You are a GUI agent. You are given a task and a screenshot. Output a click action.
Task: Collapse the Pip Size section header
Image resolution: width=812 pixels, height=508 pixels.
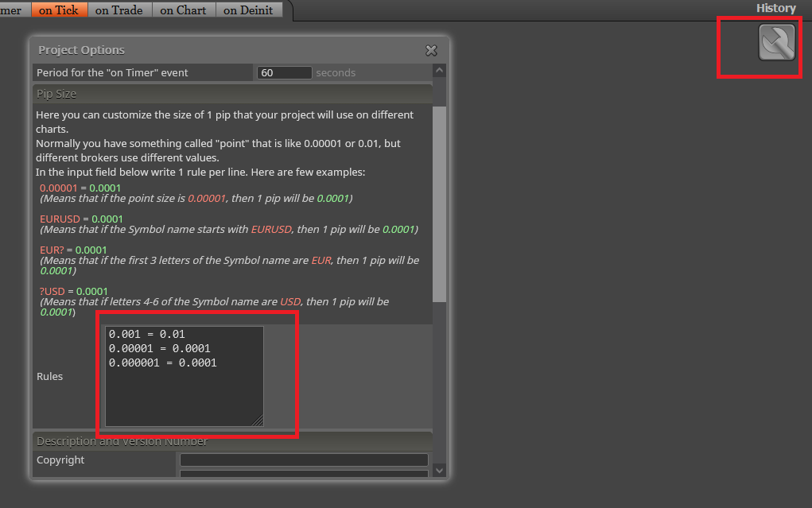[x=232, y=94]
